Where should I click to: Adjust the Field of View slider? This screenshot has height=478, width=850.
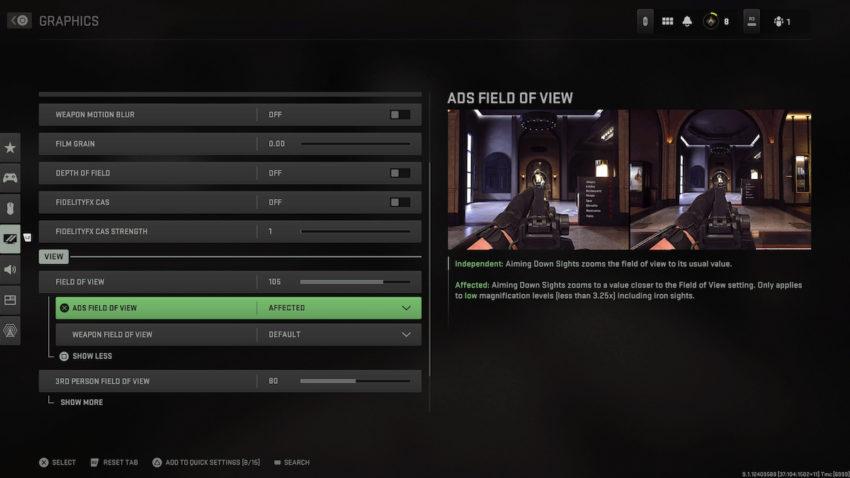click(355, 282)
